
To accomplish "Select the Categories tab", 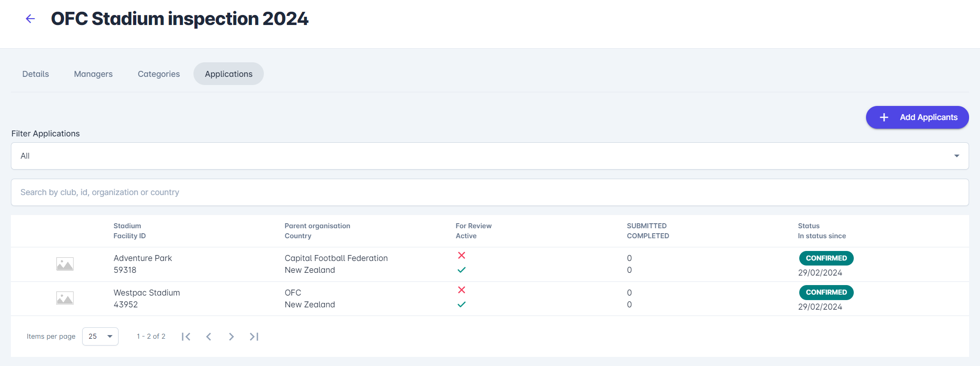I will click(158, 74).
